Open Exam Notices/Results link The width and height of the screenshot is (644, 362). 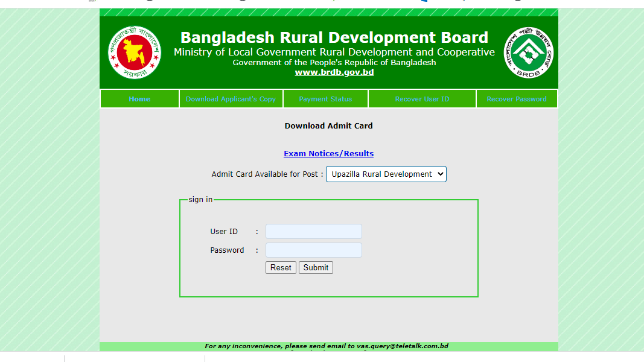click(328, 153)
